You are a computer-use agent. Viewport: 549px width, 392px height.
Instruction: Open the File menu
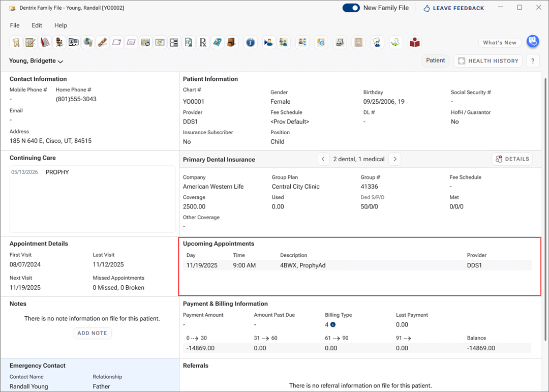click(x=15, y=25)
